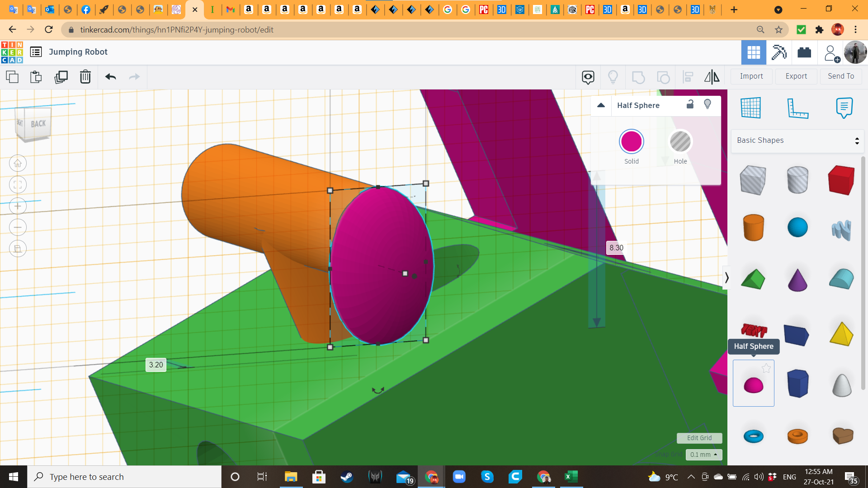Screen dimensions: 868x488
Task: Hide selected shape with lightbulb icon
Action: 708,104
